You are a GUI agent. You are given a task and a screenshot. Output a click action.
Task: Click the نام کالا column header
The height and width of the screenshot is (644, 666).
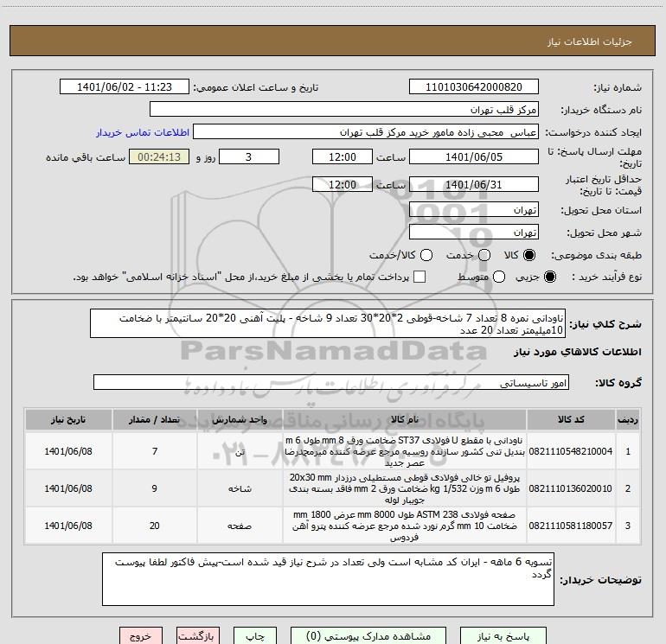(405, 420)
